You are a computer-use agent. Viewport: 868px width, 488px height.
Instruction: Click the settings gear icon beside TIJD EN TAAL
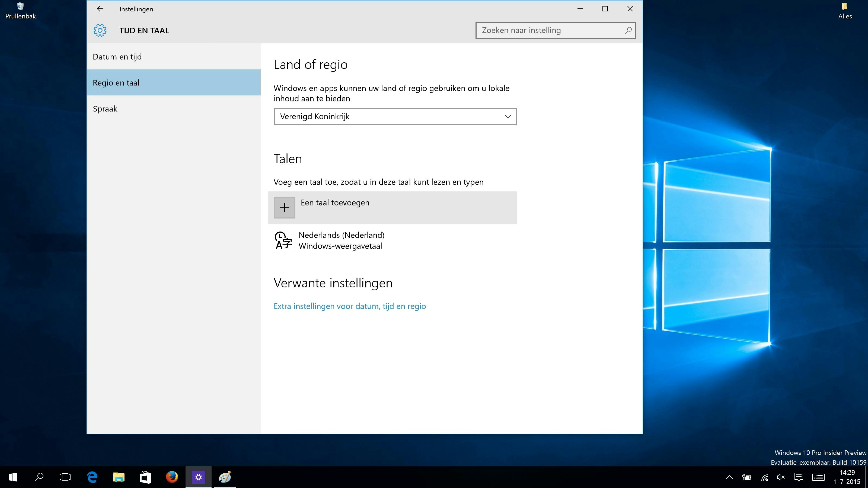[100, 31]
